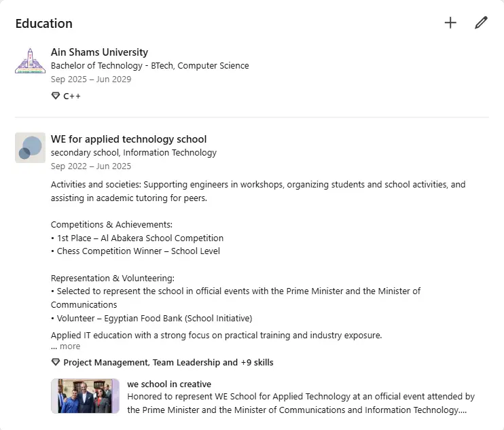Click the diamond skills icon beside C++
The width and height of the screenshot is (504, 430).
click(x=56, y=96)
